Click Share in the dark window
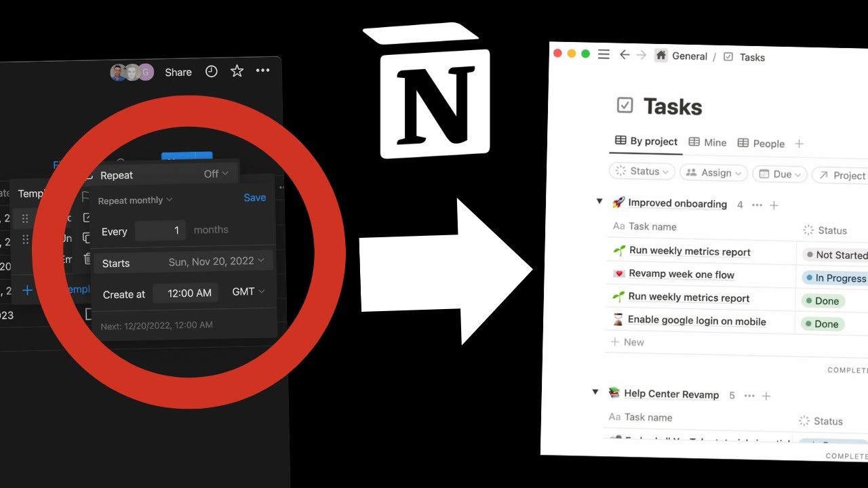This screenshot has width=868, height=488. click(178, 72)
